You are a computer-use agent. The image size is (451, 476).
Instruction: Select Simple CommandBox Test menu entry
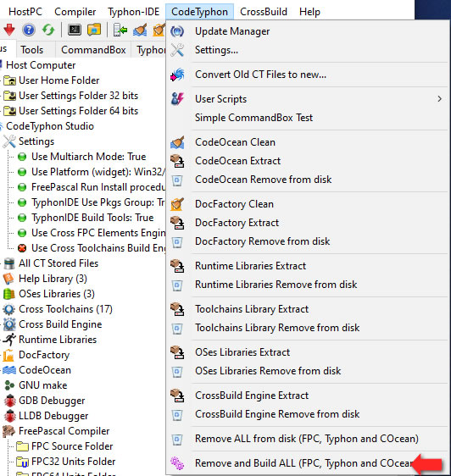pyautogui.click(x=307, y=118)
